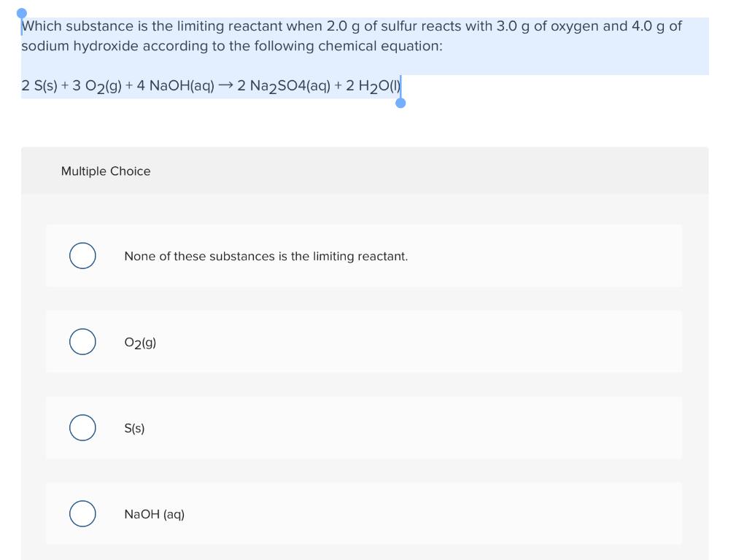747x560 pixels.
Task: Click the third answer option row
Action: 365,427
